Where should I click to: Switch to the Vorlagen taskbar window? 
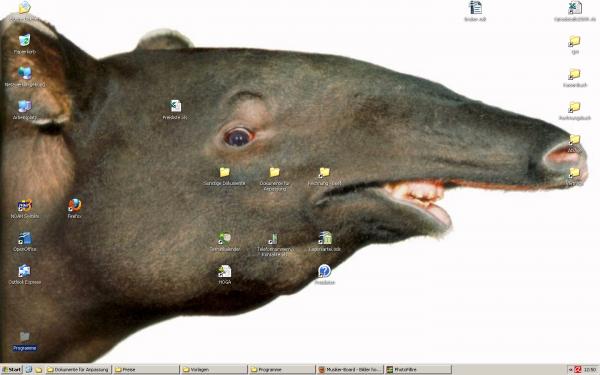pyautogui.click(x=214, y=370)
